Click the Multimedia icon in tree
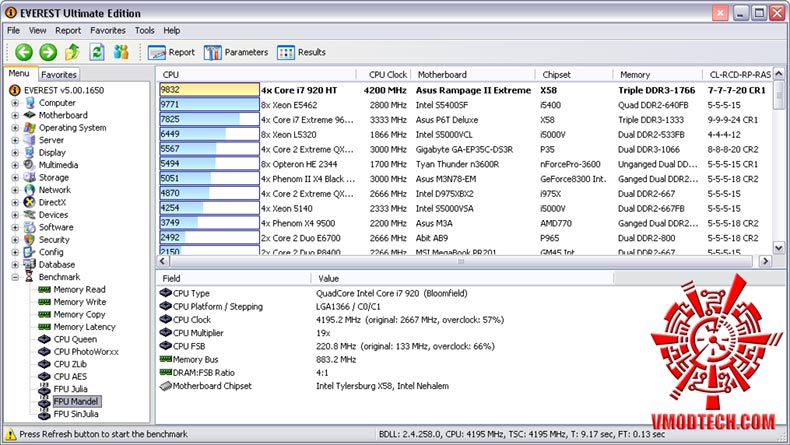The width and height of the screenshot is (790, 445). [x=30, y=165]
